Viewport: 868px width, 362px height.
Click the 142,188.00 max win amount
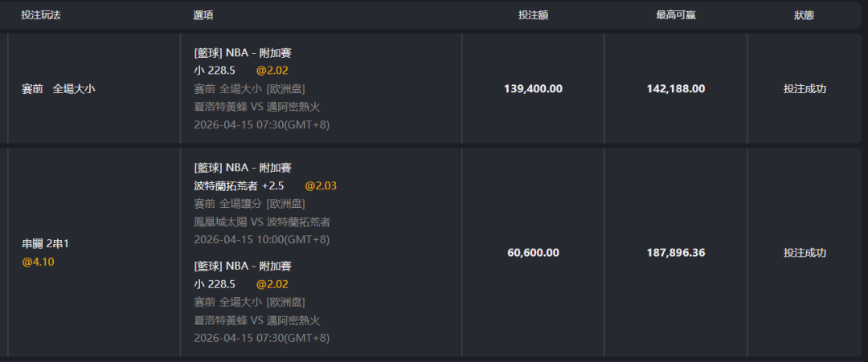pyautogui.click(x=675, y=89)
